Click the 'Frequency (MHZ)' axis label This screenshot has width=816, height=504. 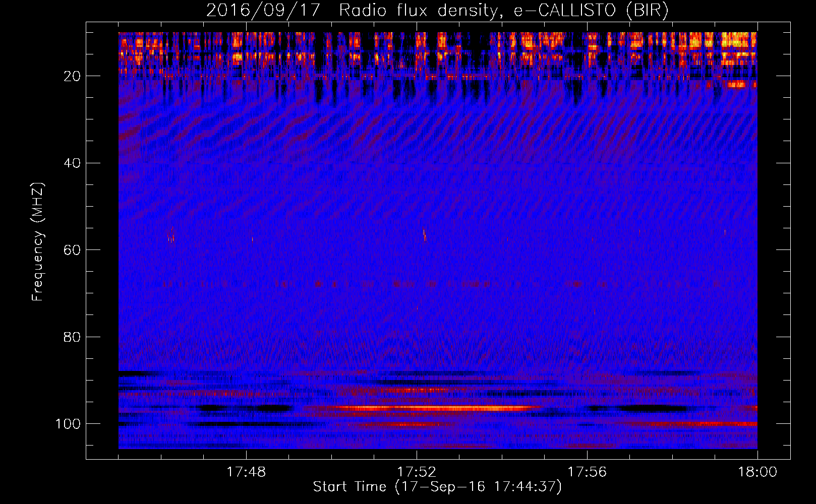coord(38,242)
